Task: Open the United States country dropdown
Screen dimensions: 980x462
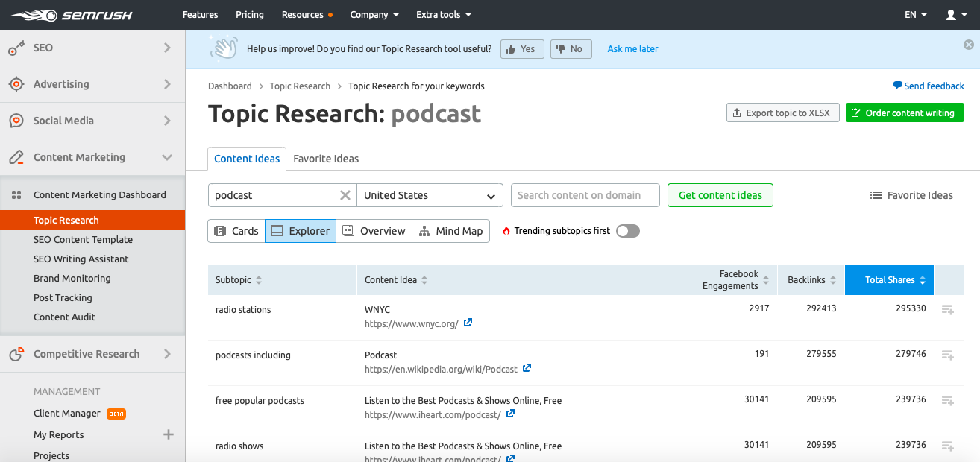Action: 430,195
